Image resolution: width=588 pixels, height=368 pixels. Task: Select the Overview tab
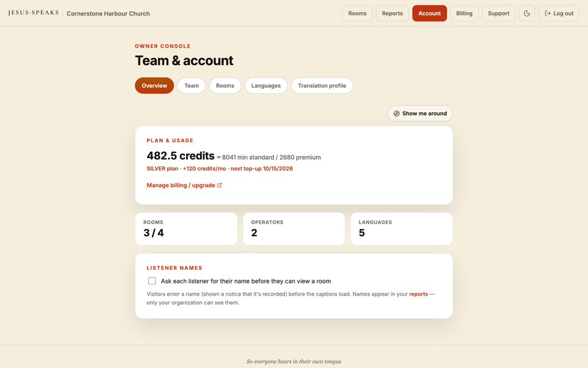point(154,86)
